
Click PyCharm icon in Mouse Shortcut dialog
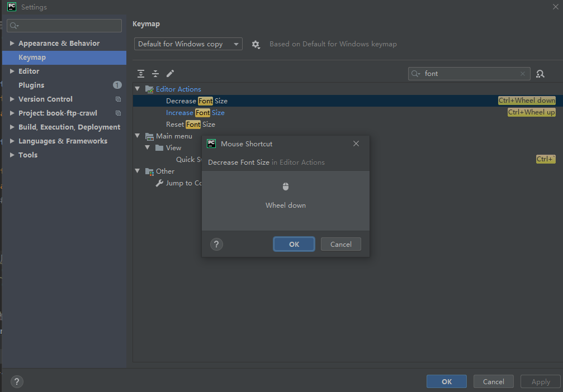click(211, 144)
